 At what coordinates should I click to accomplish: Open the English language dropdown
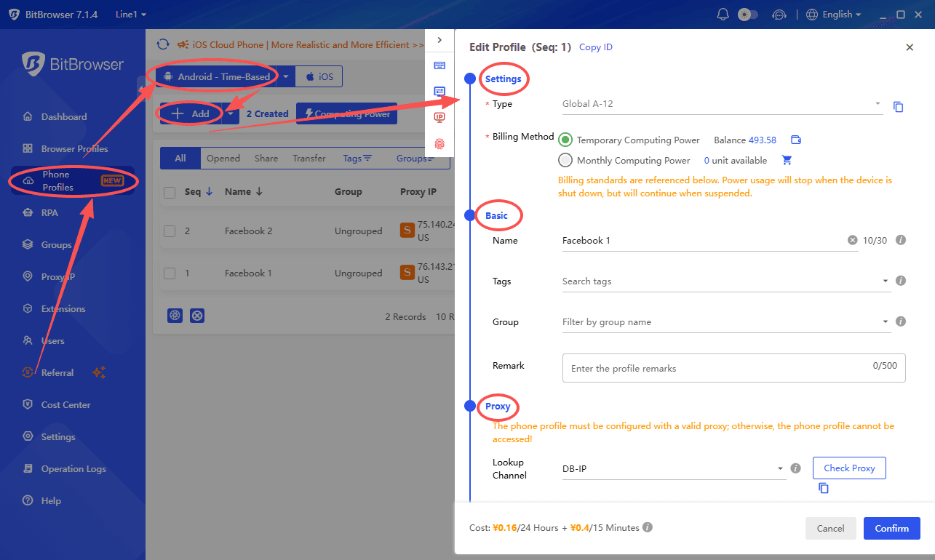click(x=834, y=15)
